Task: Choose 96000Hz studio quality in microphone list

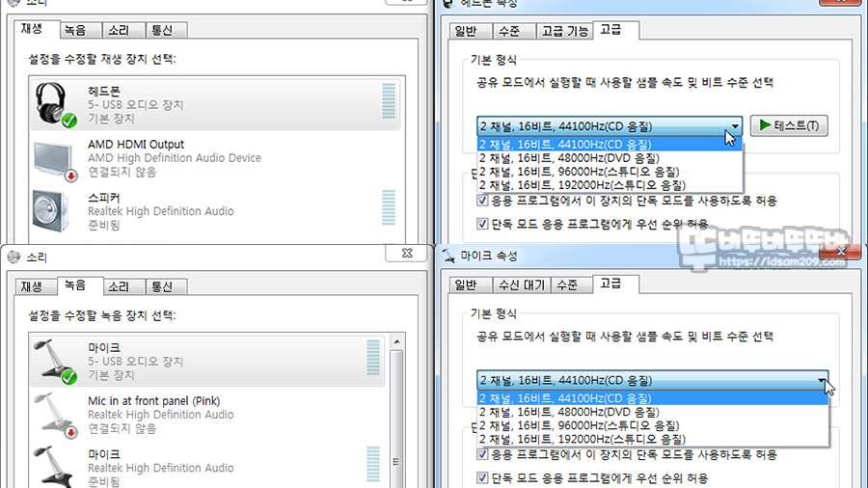Action: (653, 425)
